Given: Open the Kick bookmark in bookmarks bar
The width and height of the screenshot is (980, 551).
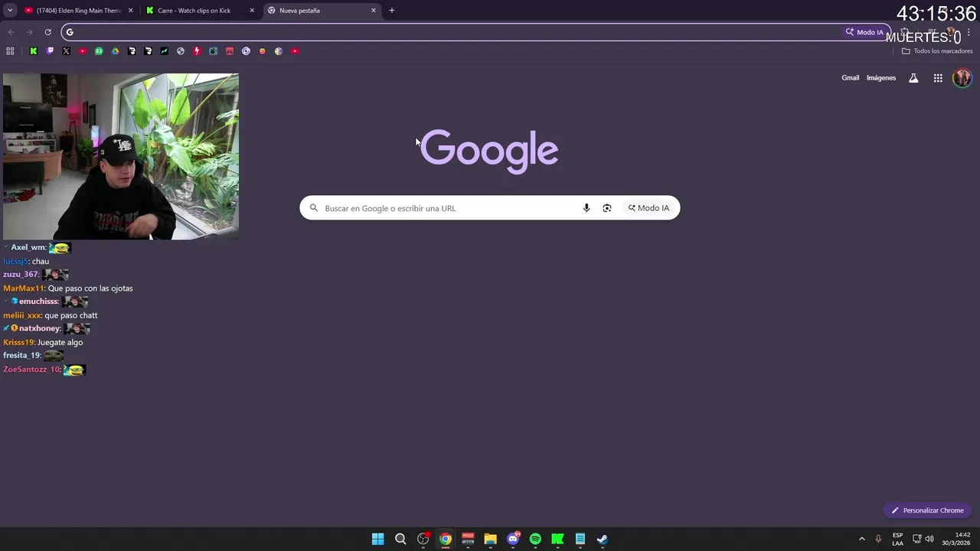Looking at the screenshot, I should pos(34,51).
